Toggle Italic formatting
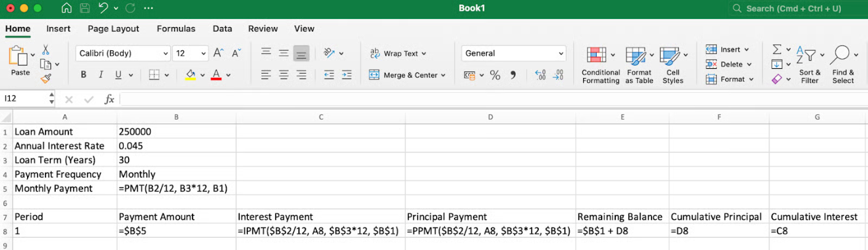 [x=100, y=75]
